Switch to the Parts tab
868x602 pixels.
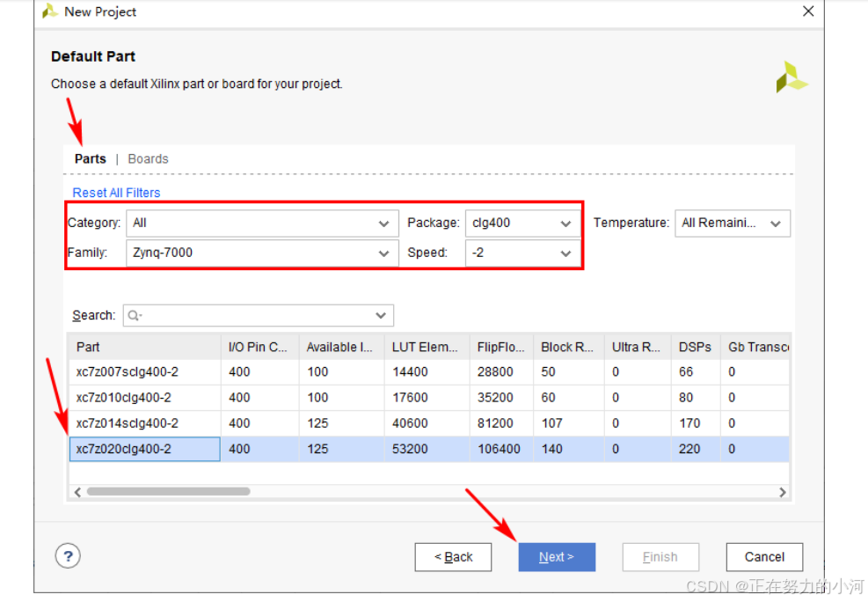click(91, 159)
